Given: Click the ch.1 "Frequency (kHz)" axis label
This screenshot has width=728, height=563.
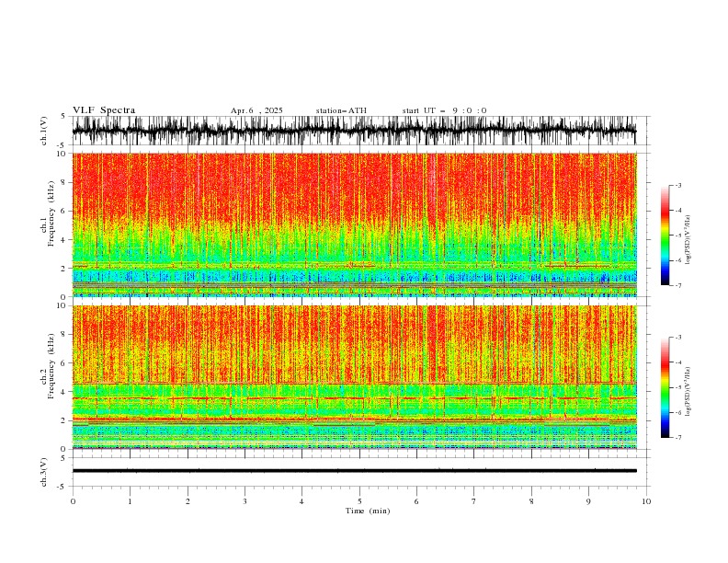Looking at the screenshot, I should [51, 213].
